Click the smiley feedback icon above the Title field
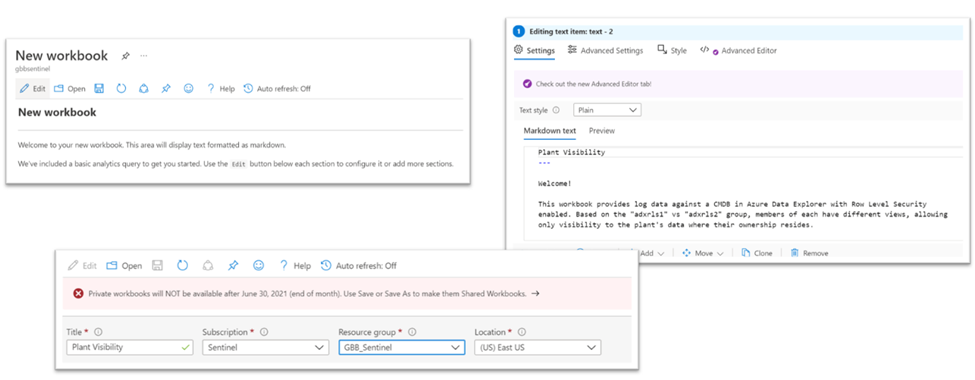Image resolution: width=975 pixels, height=380 pixels. [x=258, y=266]
